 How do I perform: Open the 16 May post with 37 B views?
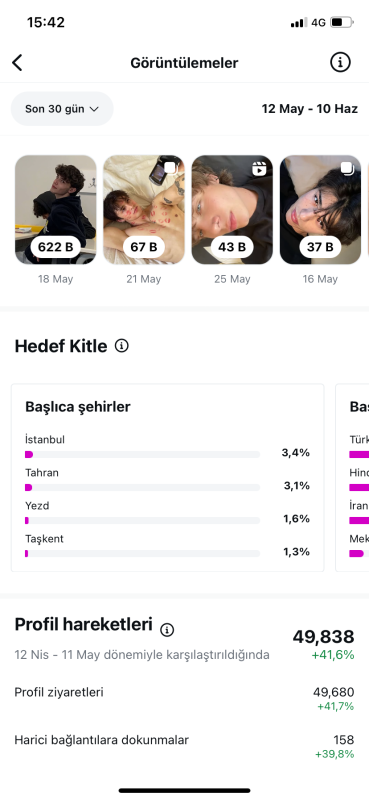[321, 210]
